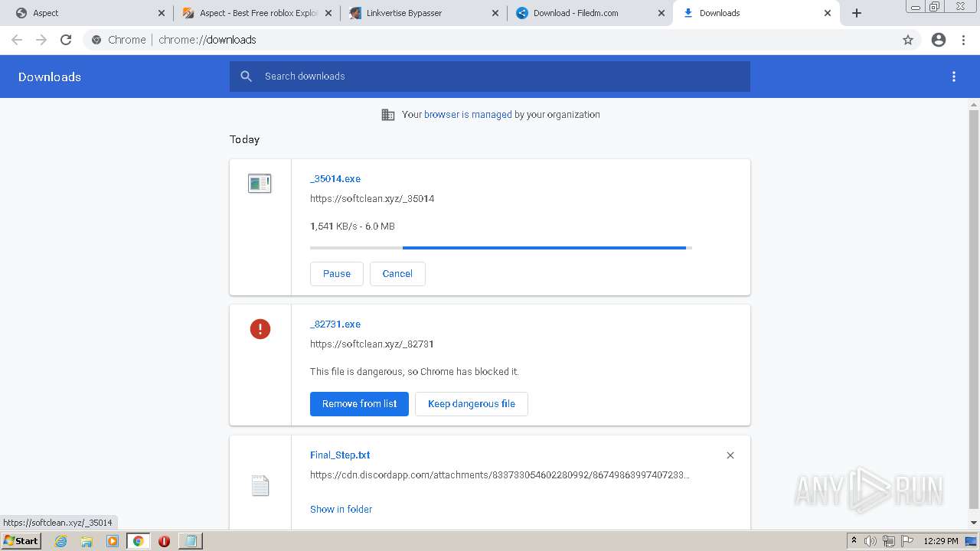Click the softclean.xyz/_82731 source URL
The image size is (980, 551).
pyautogui.click(x=372, y=344)
